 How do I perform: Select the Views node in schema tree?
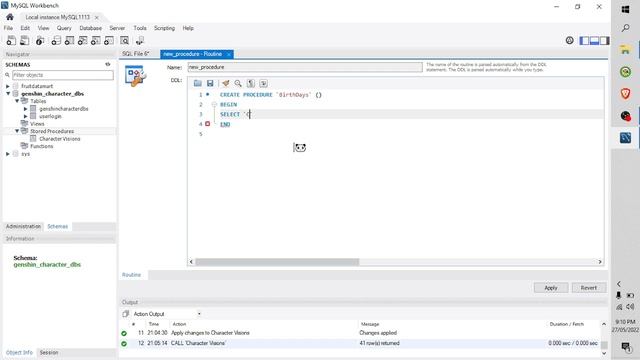click(x=37, y=124)
